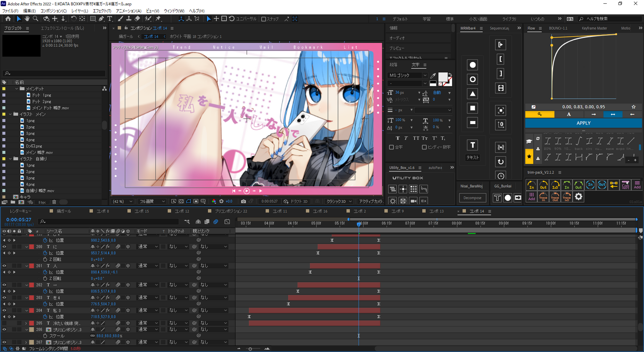Viewport: 644px width, 352px height.
Task: Click the Decompose button
Action: [473, 198]
